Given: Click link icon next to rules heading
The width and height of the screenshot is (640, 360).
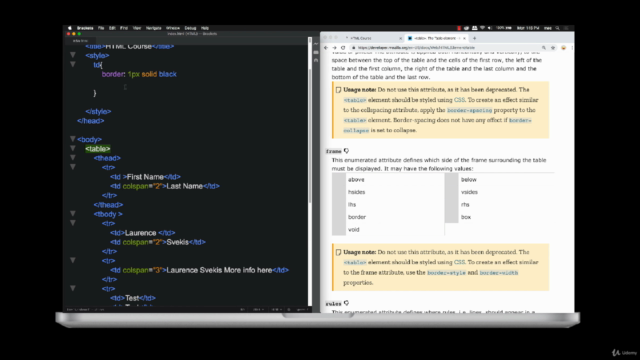Looking at the screenshot, I should click(347, 303).
